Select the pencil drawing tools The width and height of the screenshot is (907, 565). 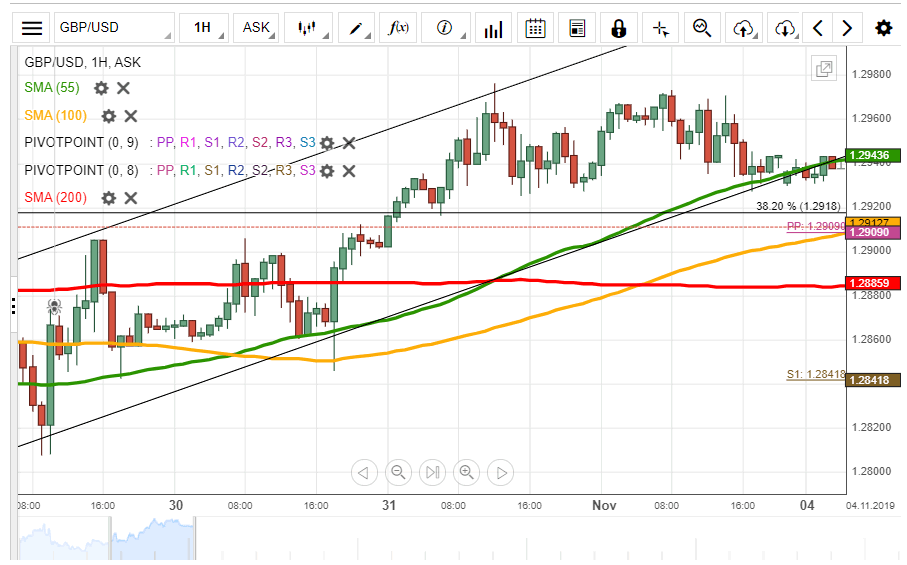pyautogui.click(x=355, y=28)
